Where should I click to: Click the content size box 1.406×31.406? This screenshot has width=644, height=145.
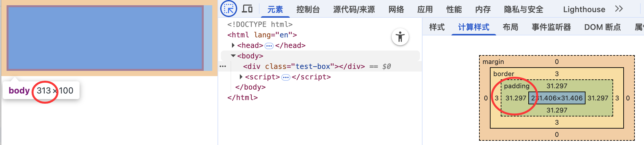tap(557, 98)
